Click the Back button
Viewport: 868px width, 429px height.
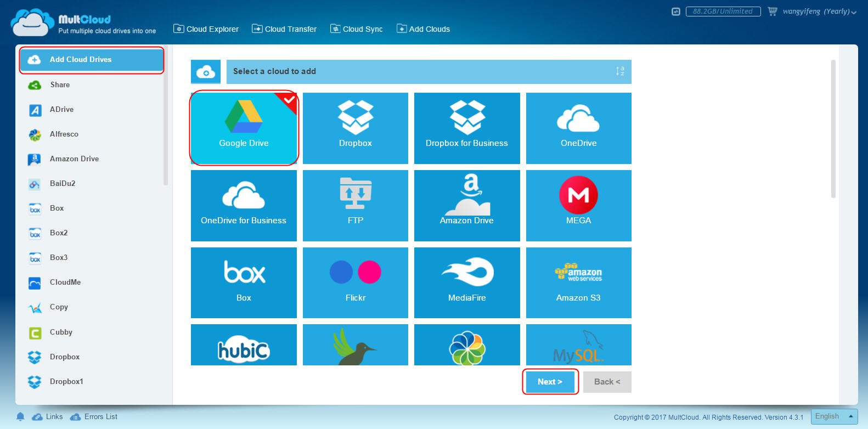tap(607, 382)
